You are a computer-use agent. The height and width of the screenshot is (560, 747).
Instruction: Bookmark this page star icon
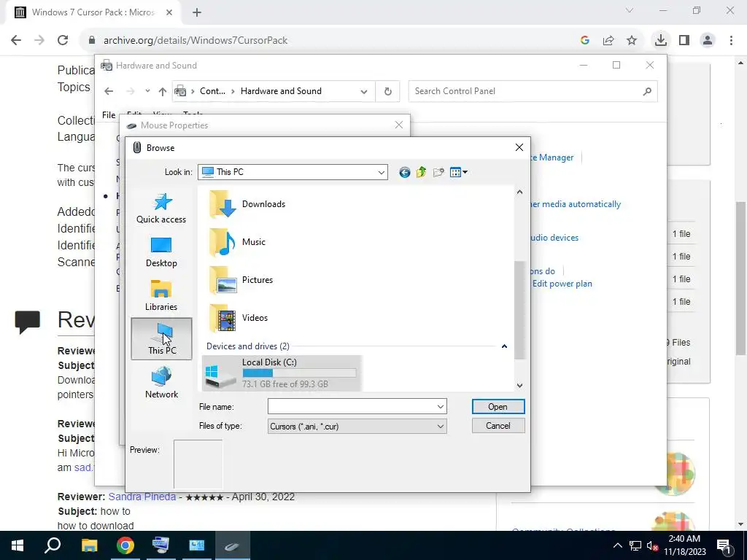(x=631, y=41)
